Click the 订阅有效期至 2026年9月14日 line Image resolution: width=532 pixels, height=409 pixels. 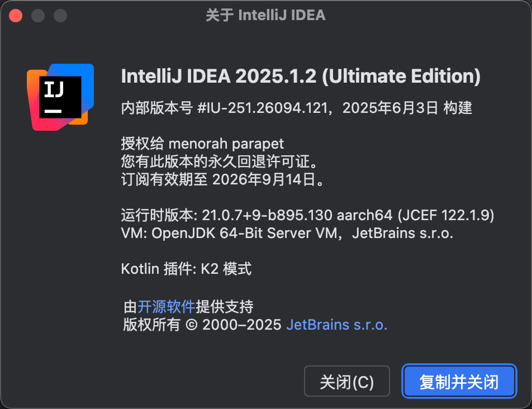pyautogui.click(x=222, y=179)
